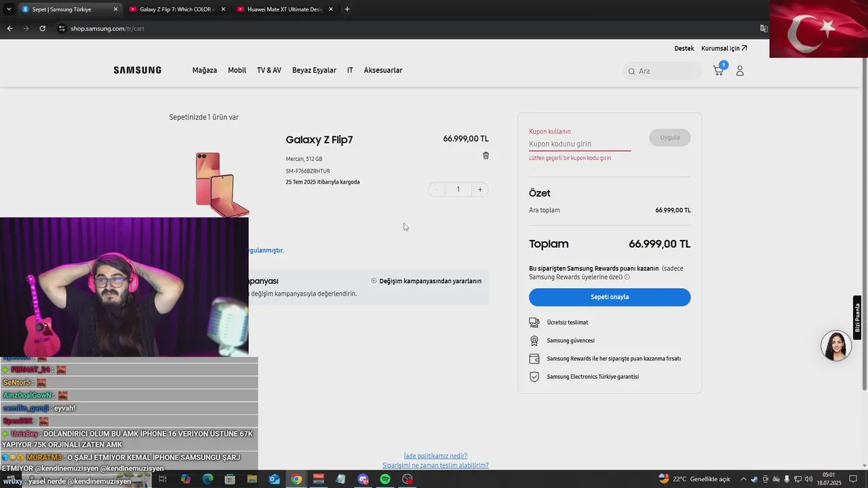Click the Ara search box
868x488 pixels.
click(663, 71)
